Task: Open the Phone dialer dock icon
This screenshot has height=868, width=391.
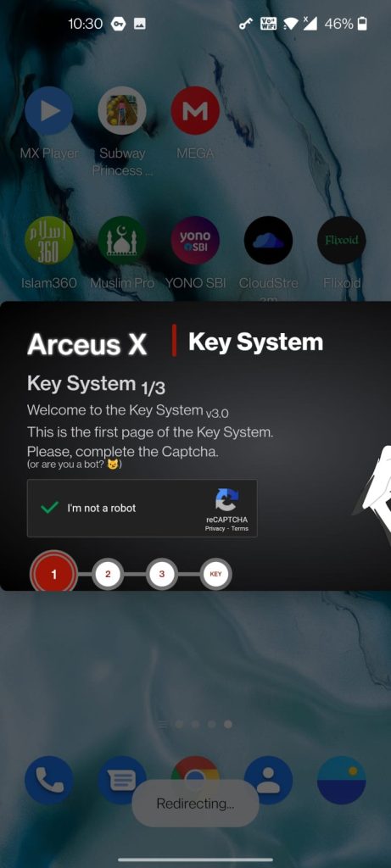Action: click(49, 781)
